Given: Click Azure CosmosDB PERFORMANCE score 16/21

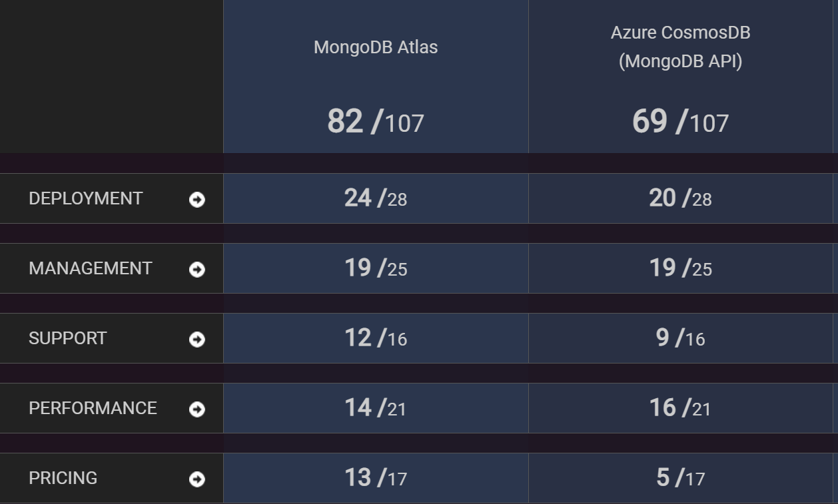Looking at the screenshot, I should (681, 408).
